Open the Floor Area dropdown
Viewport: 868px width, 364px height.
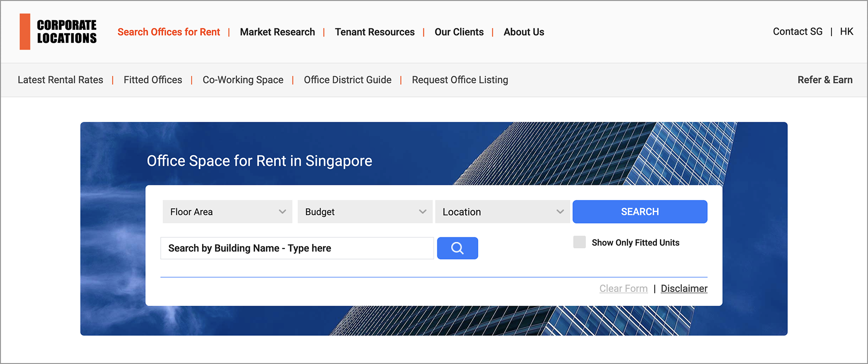point(227,212)
